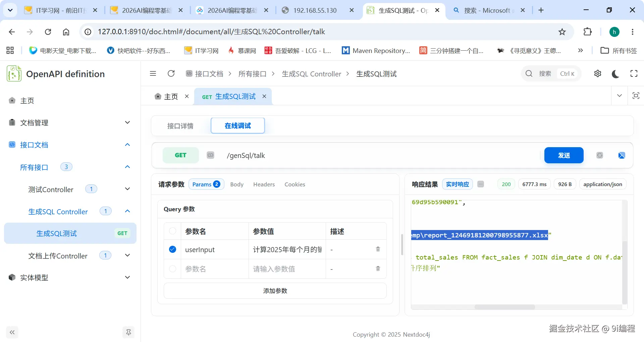Collapse the 生成SQL Controller chevron
Screen dimensions: 644x342
127,211
